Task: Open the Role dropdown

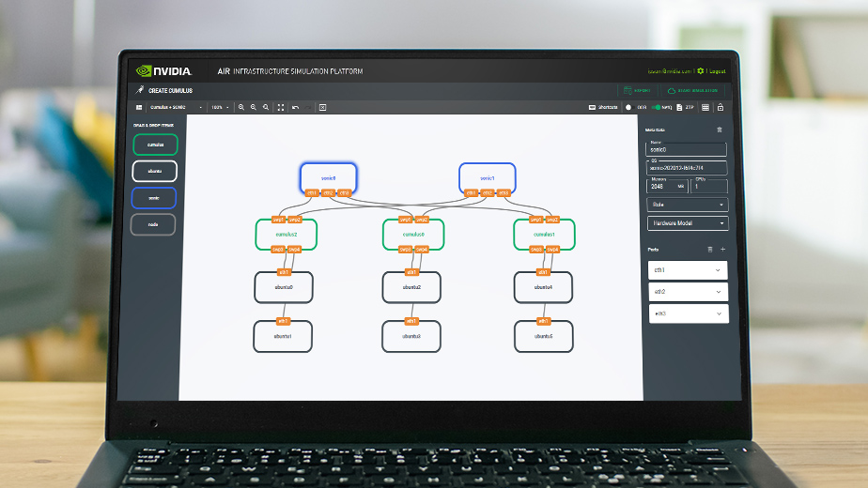Action: tap(688, 205)
